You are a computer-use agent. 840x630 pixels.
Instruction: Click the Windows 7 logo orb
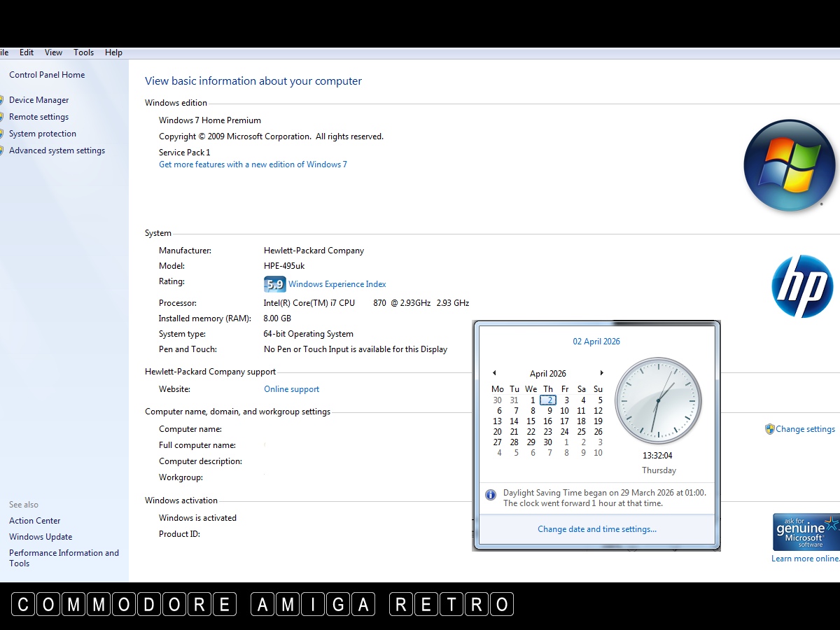pyautogui.click(x=789, y=165)
